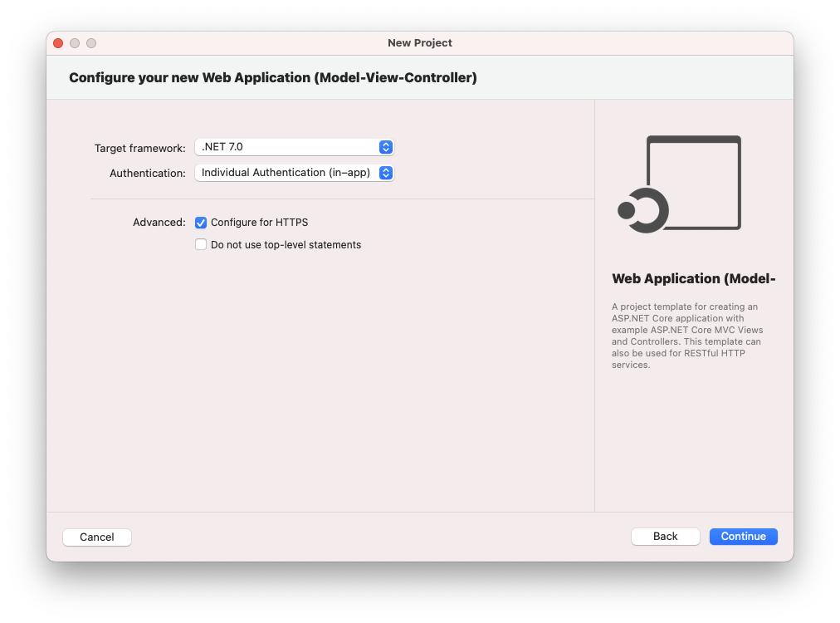Enable Do not use top-level statements
Viewport: 840px width, 623px height.
coord(201,244)
